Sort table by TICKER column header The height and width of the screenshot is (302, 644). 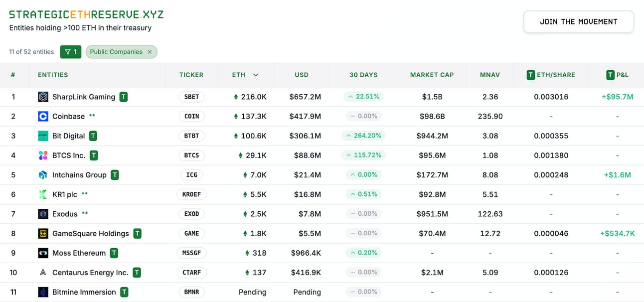pos(191,75)
